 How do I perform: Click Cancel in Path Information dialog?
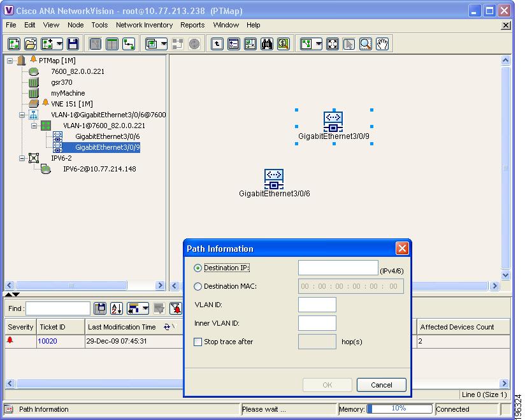point(382,385)
